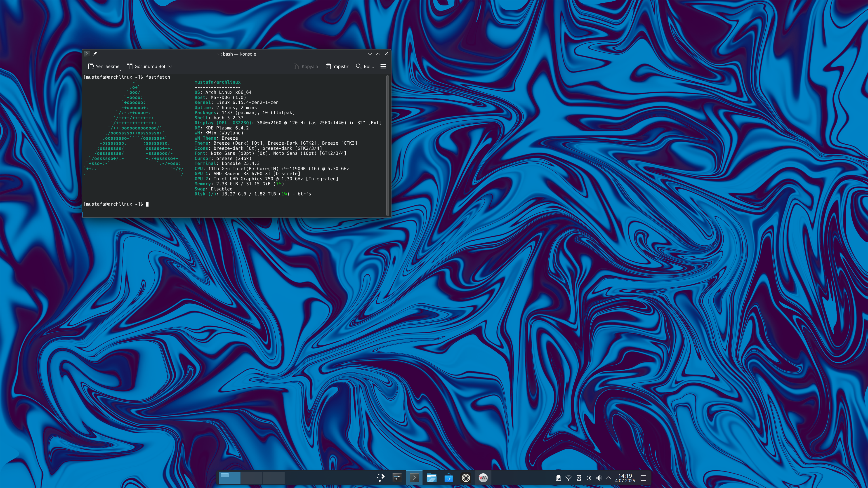Open the clipboard tray icon
The width and height of the screenshot is (868, 488).
point(558,478)
